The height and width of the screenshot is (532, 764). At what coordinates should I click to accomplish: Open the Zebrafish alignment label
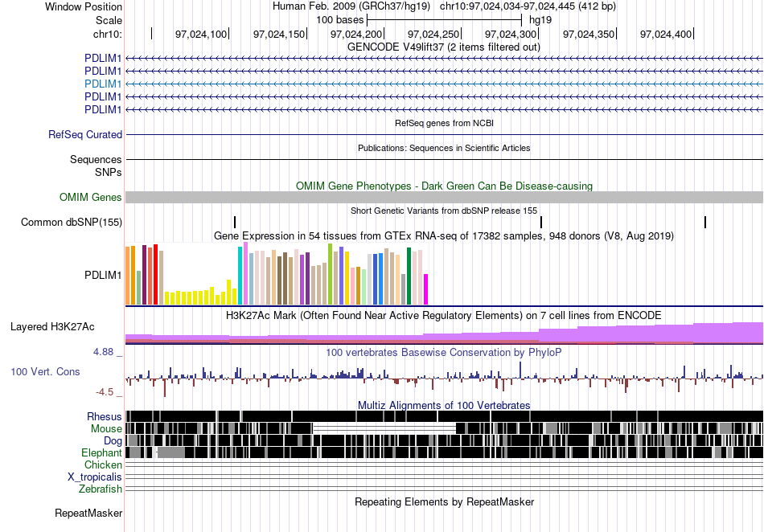point(101,489)
